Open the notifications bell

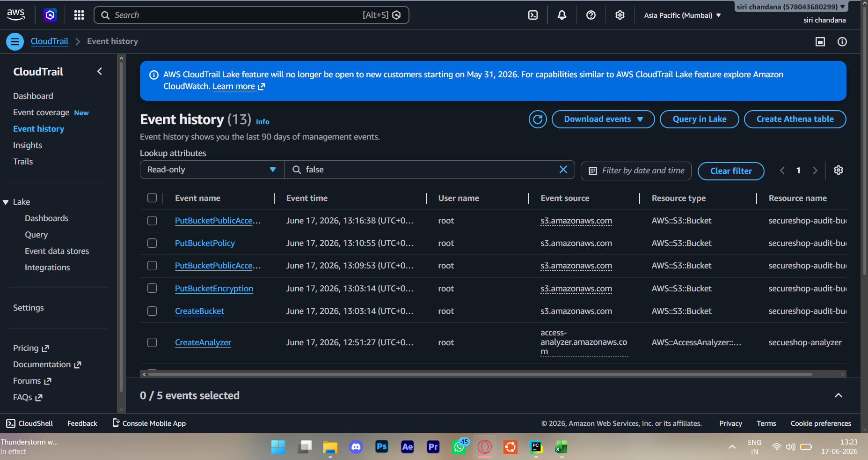pos(562,15)
